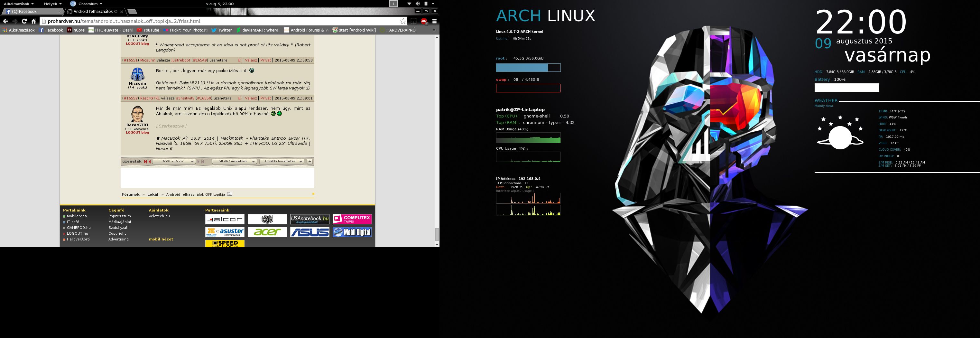Open the ASUS partner logo
Screen dimensions: 980x338
[310, 232]
